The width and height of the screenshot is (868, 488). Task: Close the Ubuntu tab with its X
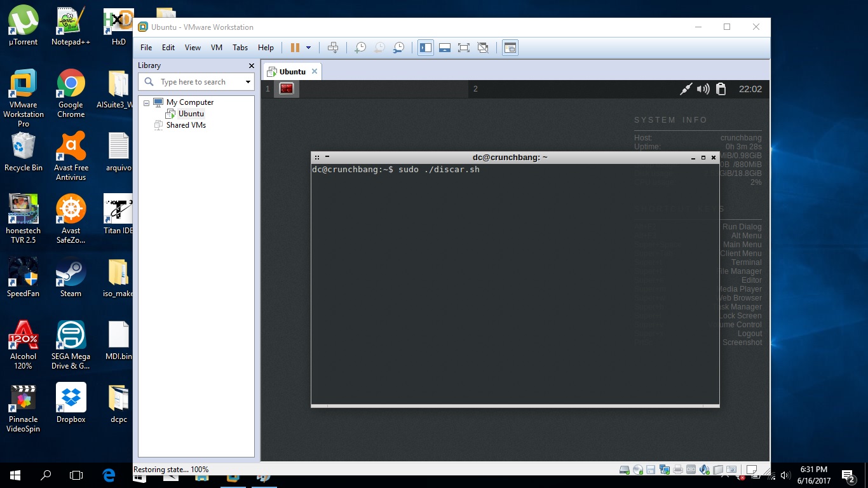pos(314,71)
